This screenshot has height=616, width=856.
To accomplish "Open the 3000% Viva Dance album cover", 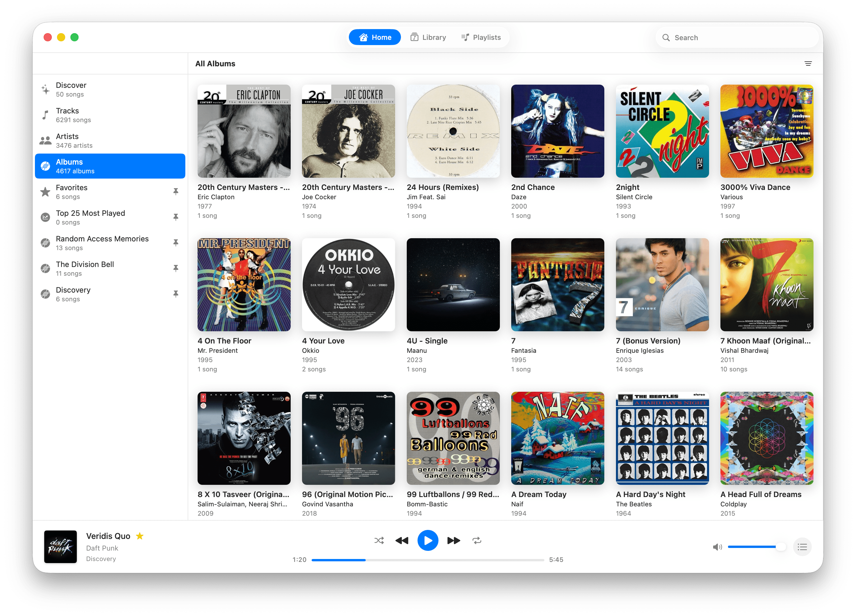I will [x=767, y=131].
